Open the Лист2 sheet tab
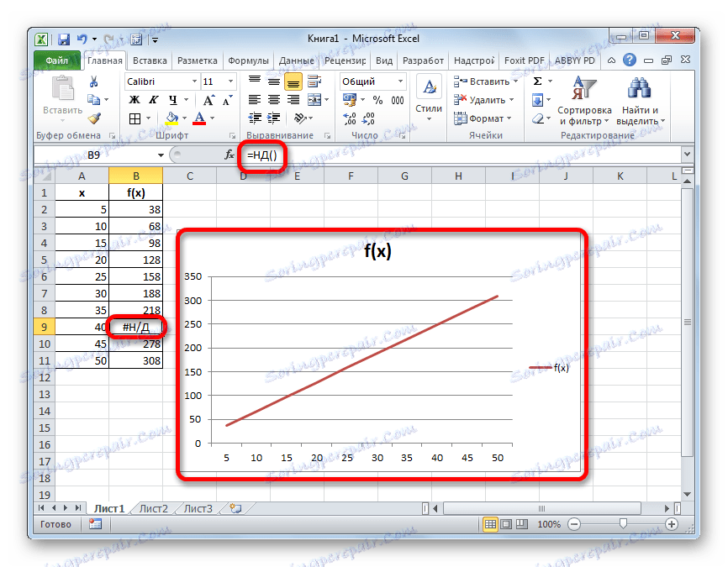Viewport: 728px width, 567px height. (x=155, y=508)
